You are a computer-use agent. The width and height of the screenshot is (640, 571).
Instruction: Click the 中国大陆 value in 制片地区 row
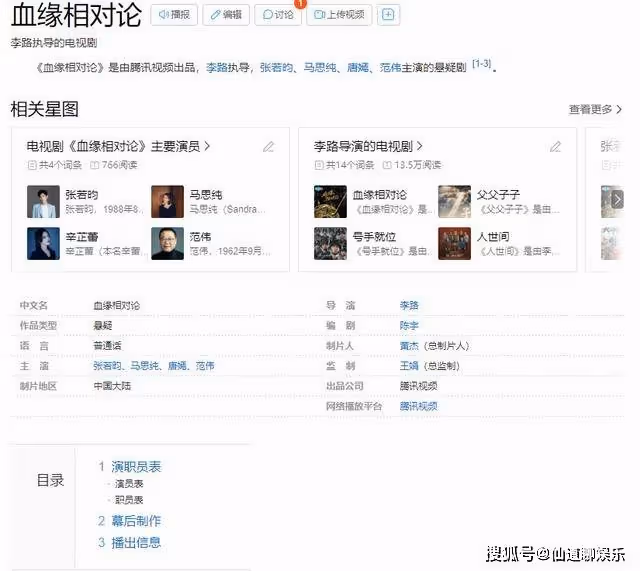pos(112,386)
